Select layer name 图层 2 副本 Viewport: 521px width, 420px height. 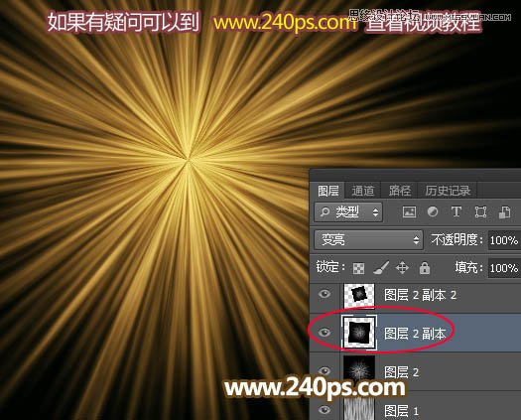pos(415,334)
